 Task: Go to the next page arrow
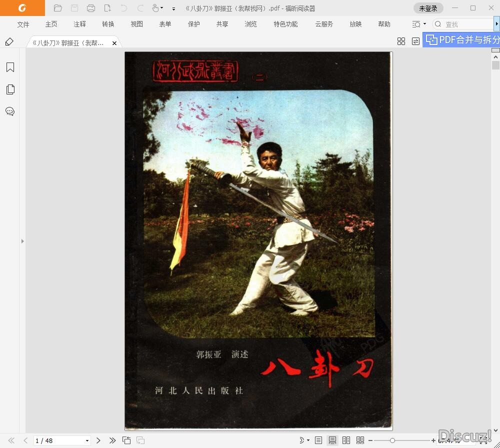pos(98,440)
